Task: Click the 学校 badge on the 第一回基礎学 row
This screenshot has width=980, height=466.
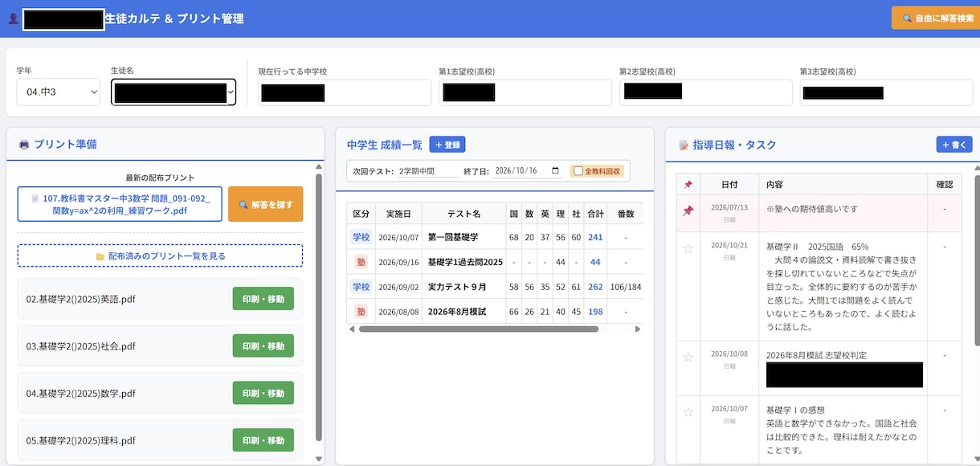Action: (361, 237)
